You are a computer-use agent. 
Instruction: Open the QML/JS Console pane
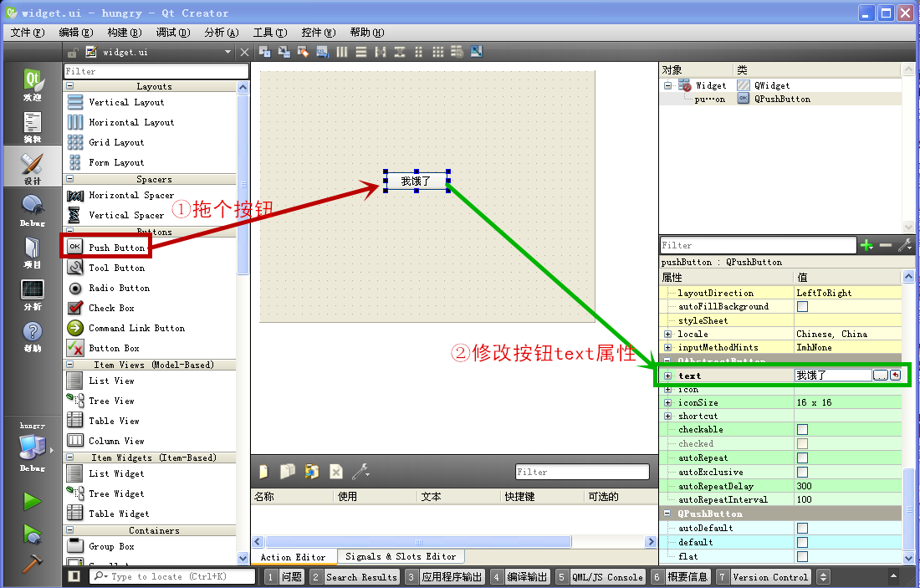[600, 577]
